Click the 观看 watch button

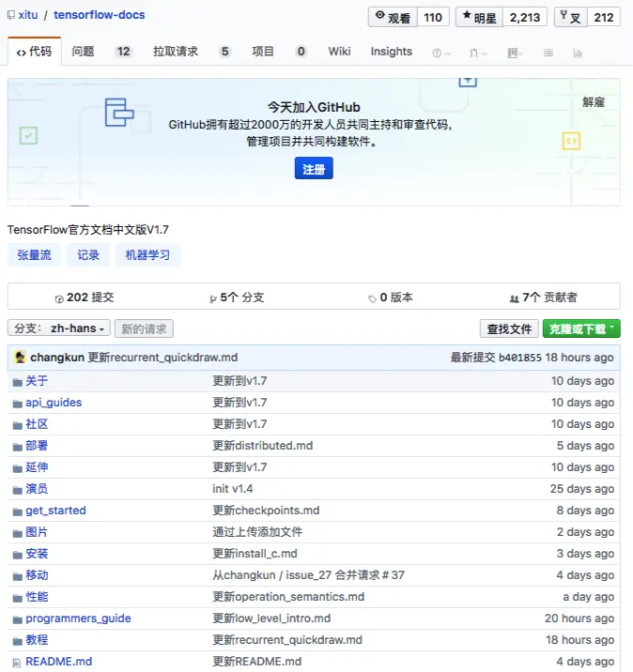coord(393,17)
